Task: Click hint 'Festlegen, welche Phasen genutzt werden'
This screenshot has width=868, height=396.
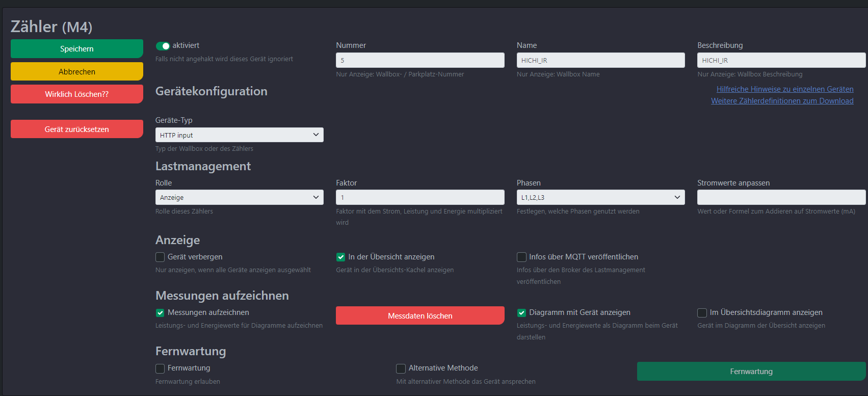Action: click(578, 212)
